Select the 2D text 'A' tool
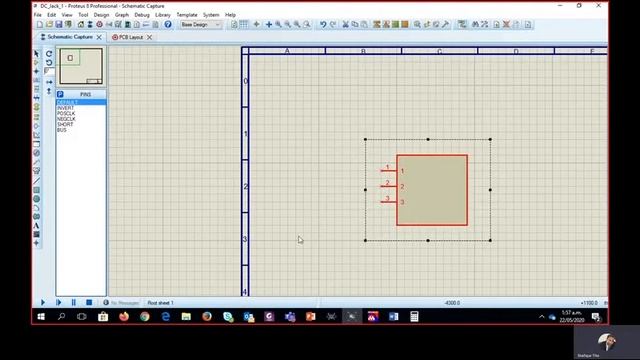Screen dimensions: 640x360 [36, 225]
